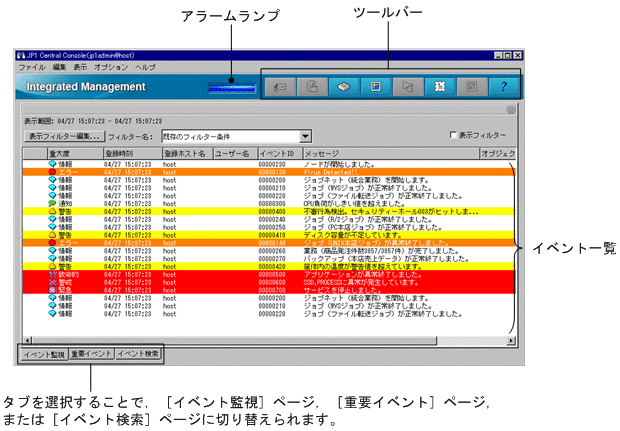
Task: Click the error icon of event 00000140
Action: (52, 243)
